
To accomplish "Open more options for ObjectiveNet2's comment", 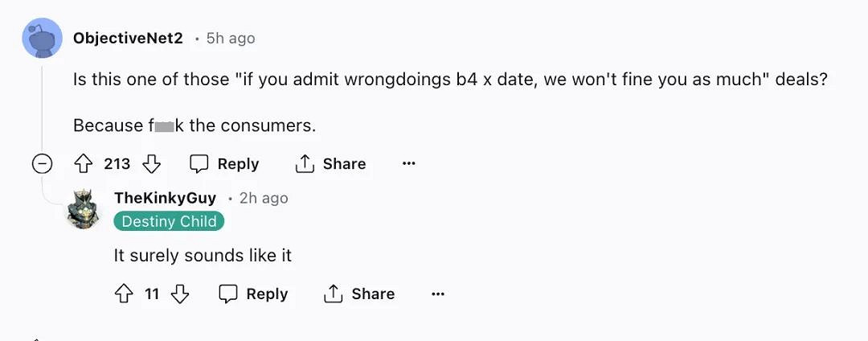I will [x=409, y=164].
